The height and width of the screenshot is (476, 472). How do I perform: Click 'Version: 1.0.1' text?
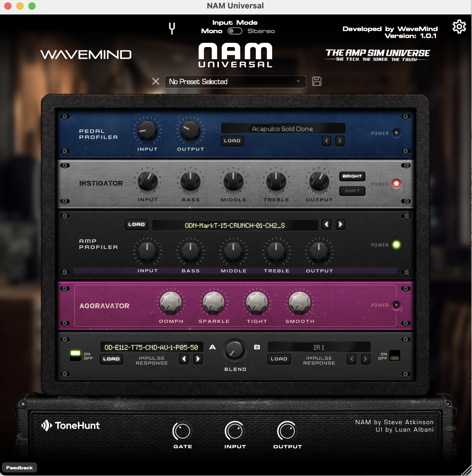pyautogui.click(x=411, y=36)
